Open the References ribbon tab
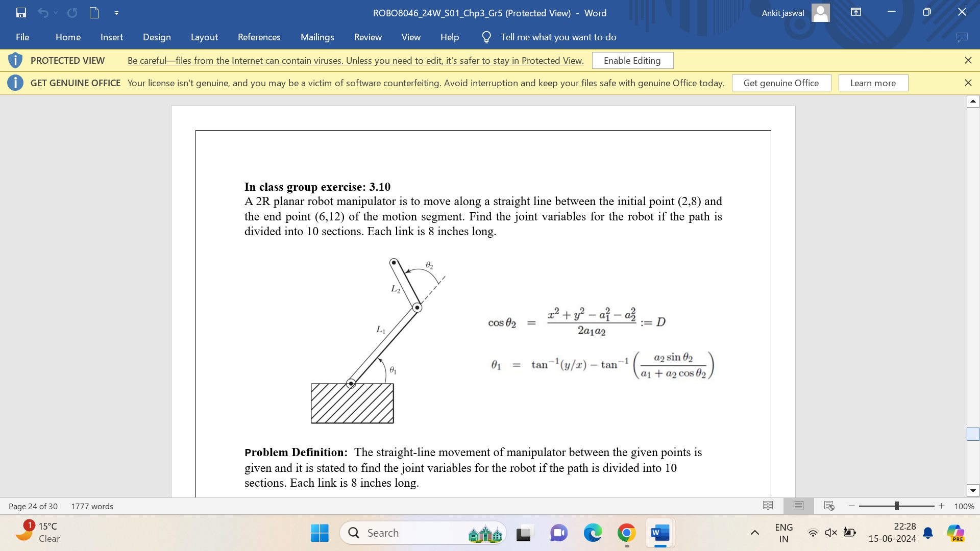 tap(259, 37)
